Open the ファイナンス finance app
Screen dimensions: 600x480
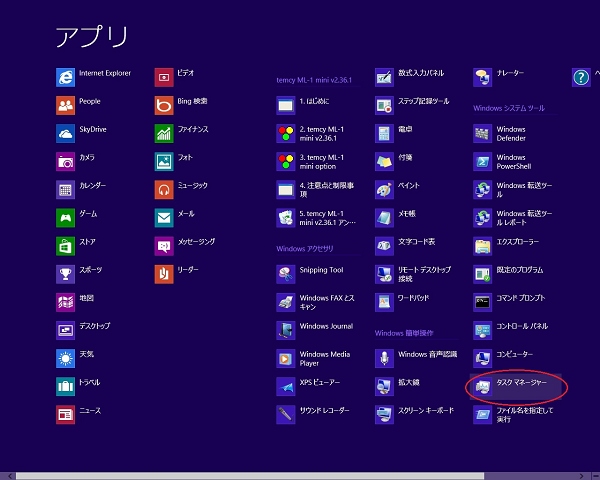[164, 134]
